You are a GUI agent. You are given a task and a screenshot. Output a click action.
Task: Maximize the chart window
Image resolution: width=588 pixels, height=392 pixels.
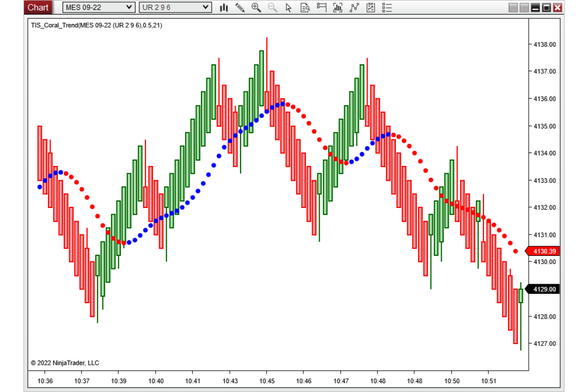click(547, 8)
